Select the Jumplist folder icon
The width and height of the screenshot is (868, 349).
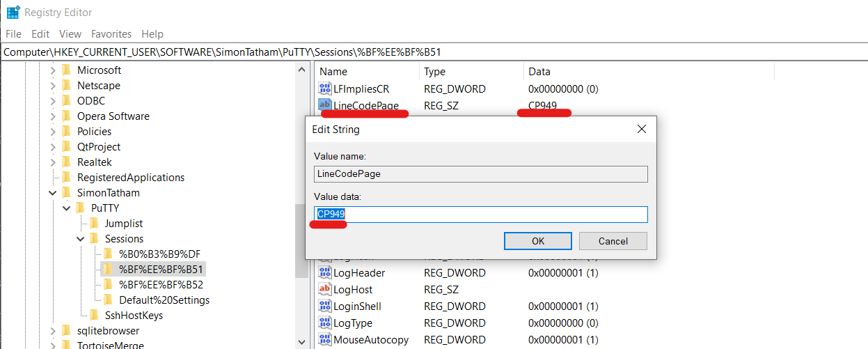[95, 224]
